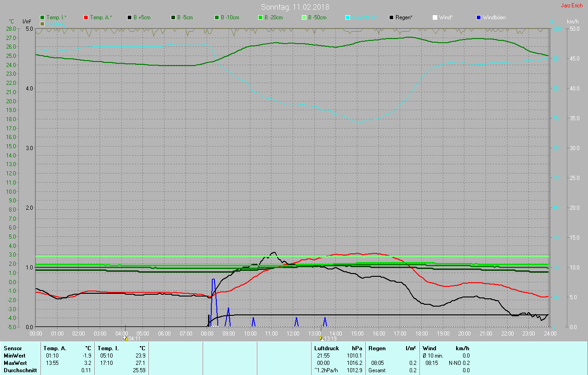Click the 13:19 marker under the time axis
Image resolution: width=588 pixels, height=375 pixels.
pos(328,339)
